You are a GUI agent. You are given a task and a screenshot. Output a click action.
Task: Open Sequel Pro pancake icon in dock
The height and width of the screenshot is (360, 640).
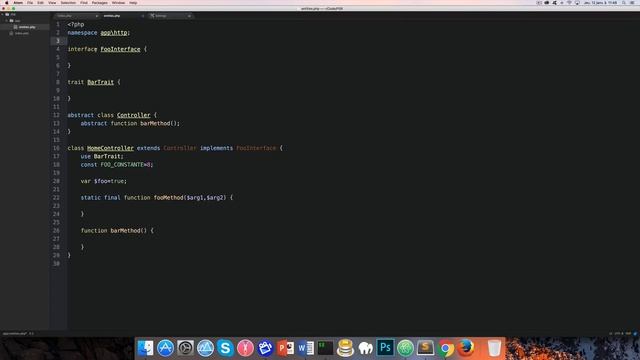pyautogui.click(x=345, y=348)
